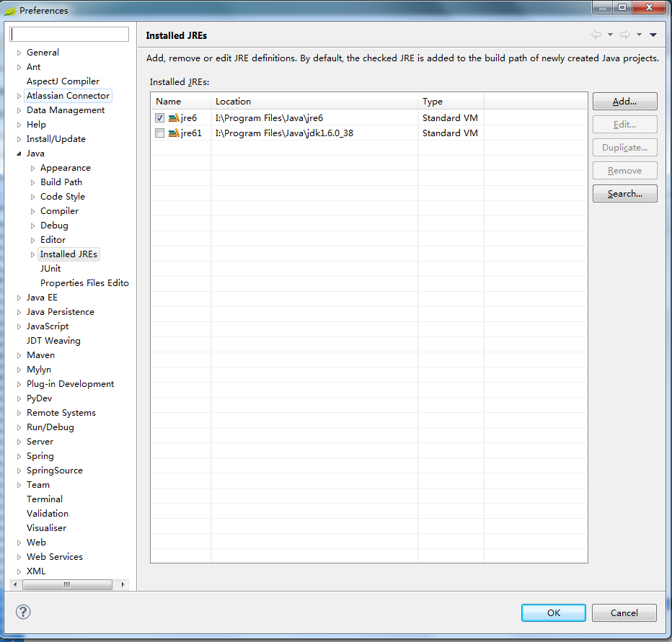Viewport: 672px width, 642px height.
Task: Click the jre61 library icon
Action: tap(174, 133)
